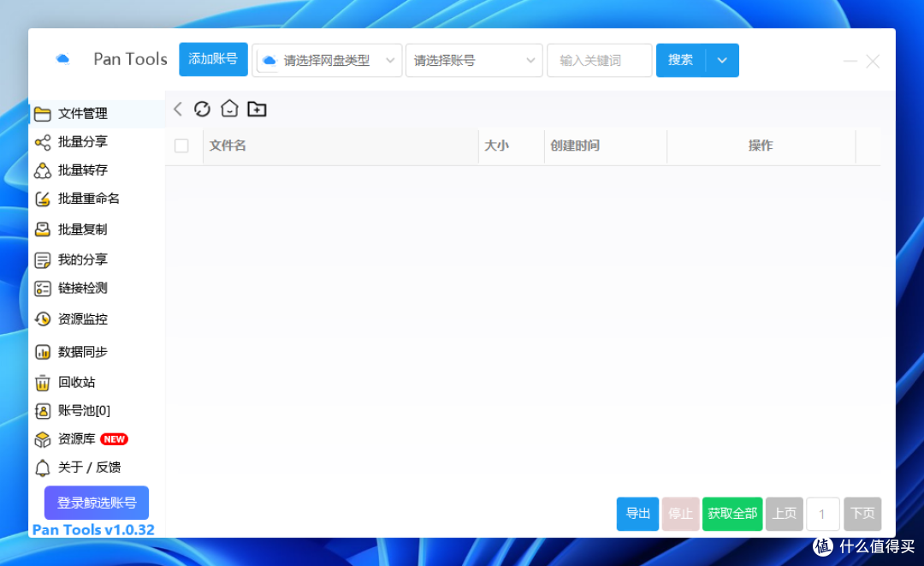
Task: Click the Pan Tools v1.0.32 version text
Action: [93, 529]
